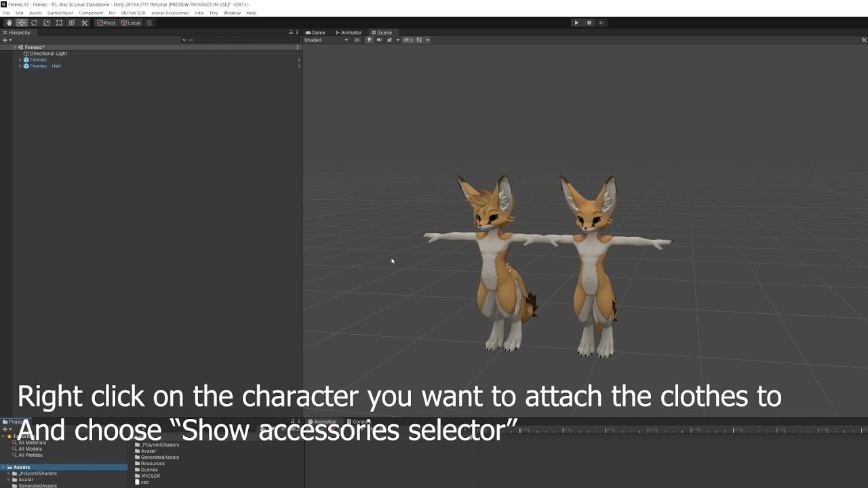This screenshot has height=488, width=868.
Task: Lock the Hierarchy panel
Action: [x=291, y=33]
